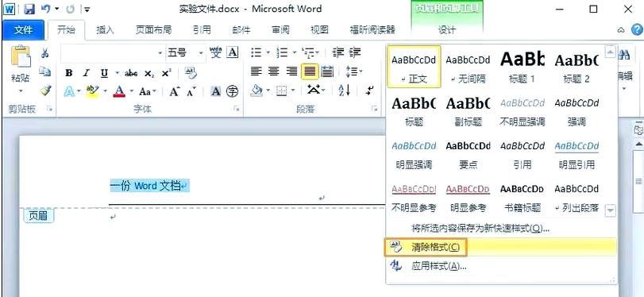
Task: Open the Change Case (Aa) dropdown
Action: click(147, 91)
